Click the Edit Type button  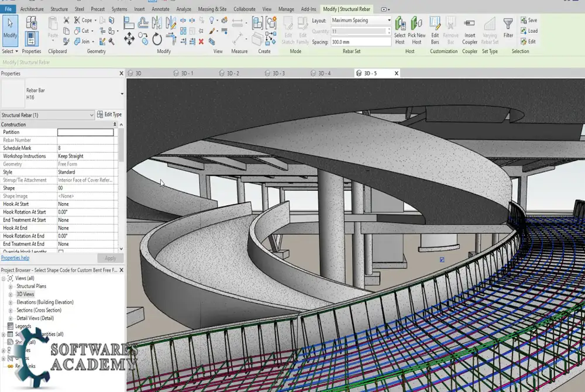[109, 115]
